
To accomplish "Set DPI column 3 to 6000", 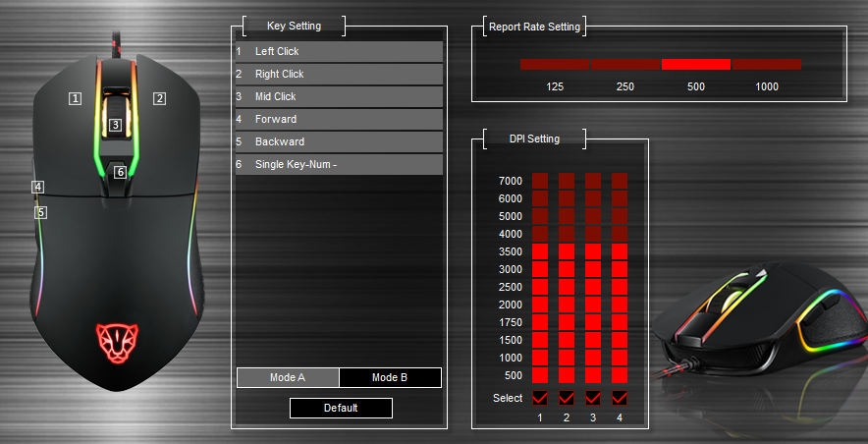I will (593, 198).
